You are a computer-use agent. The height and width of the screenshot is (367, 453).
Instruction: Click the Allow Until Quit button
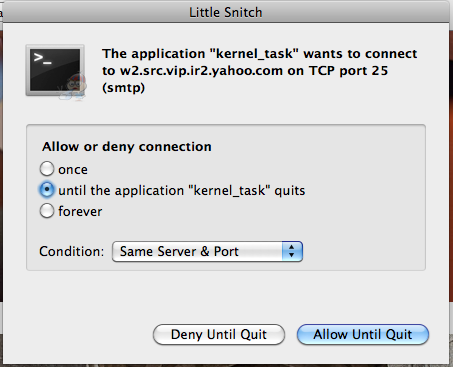click(363, 334)
